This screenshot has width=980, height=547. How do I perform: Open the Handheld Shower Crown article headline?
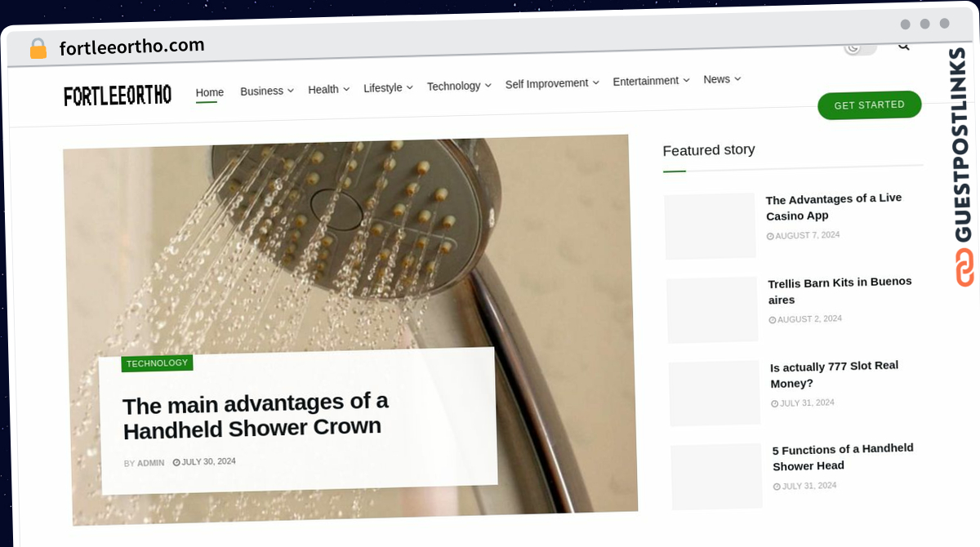(x=255, y=416)
